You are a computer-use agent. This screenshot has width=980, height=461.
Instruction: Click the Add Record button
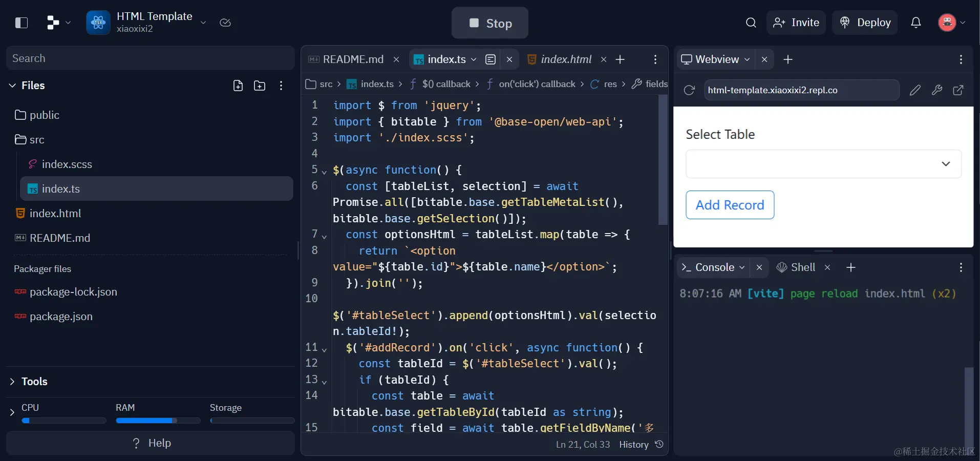[730, 205]
